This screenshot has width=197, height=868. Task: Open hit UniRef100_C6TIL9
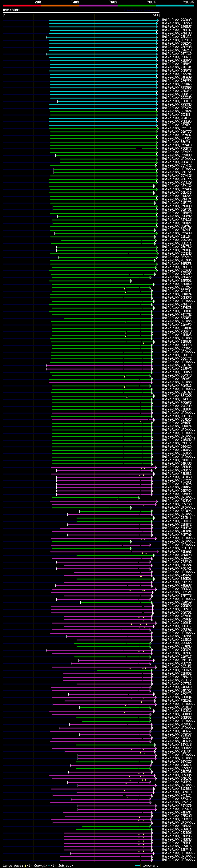(x=177, y=54)
